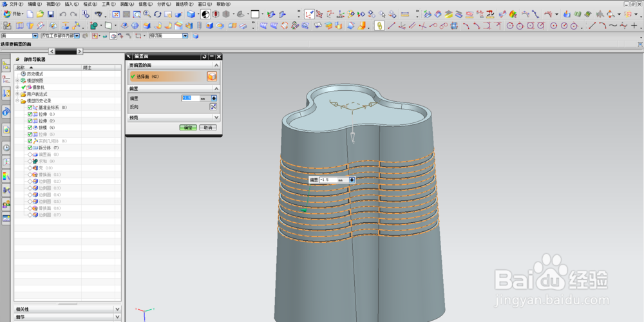Click the 取消 button in dialog
This screenshot has width=644, height=322.
coord(208,128)
